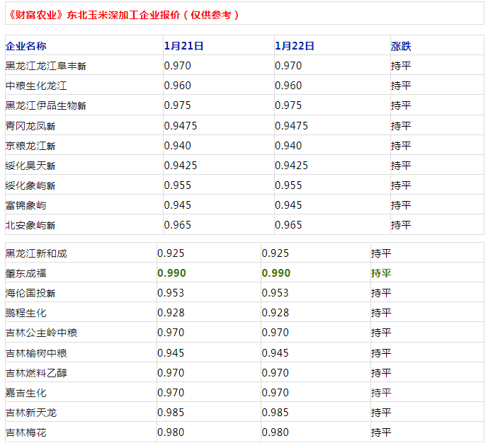Select the 吉林公主岭中粮 company name
Image resolution: width=488 pixels, height=448 pixels.
pyautogui.click(x=41, y=332)
